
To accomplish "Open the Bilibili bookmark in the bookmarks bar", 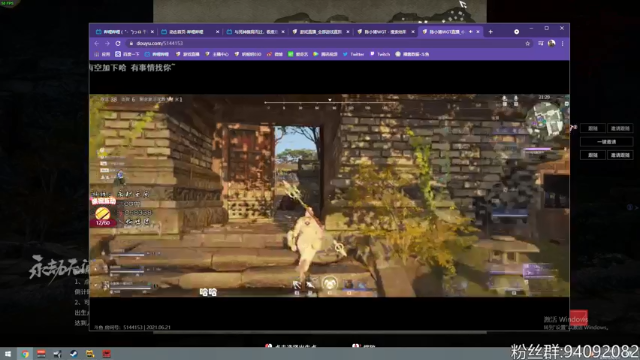I will click(157, 54).
